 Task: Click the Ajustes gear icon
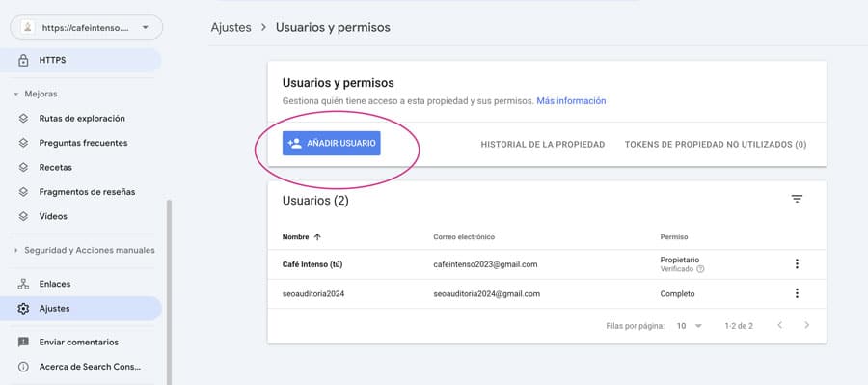tap(23, 309)
